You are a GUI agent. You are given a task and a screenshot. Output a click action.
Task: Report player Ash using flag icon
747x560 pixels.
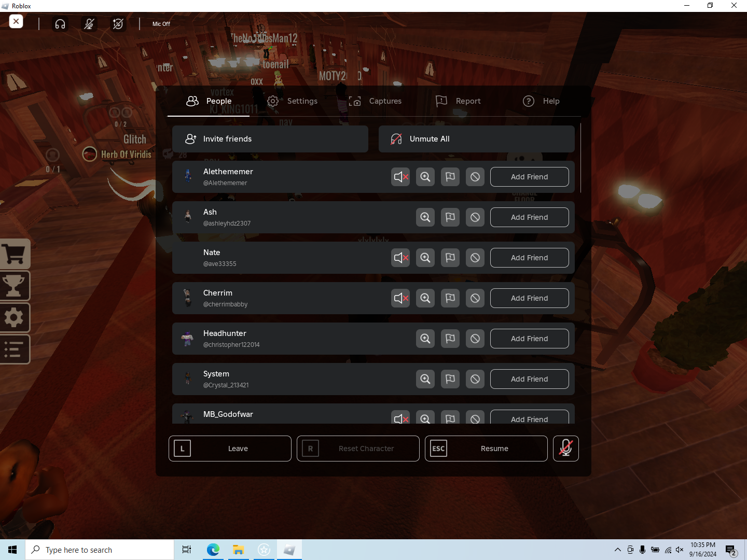(450, 217)
